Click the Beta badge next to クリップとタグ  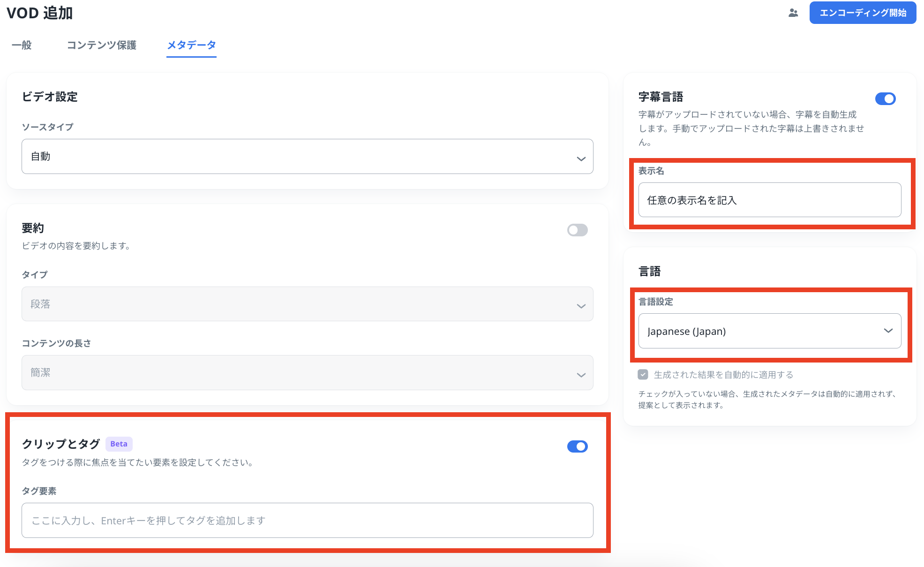pos(119,444)
